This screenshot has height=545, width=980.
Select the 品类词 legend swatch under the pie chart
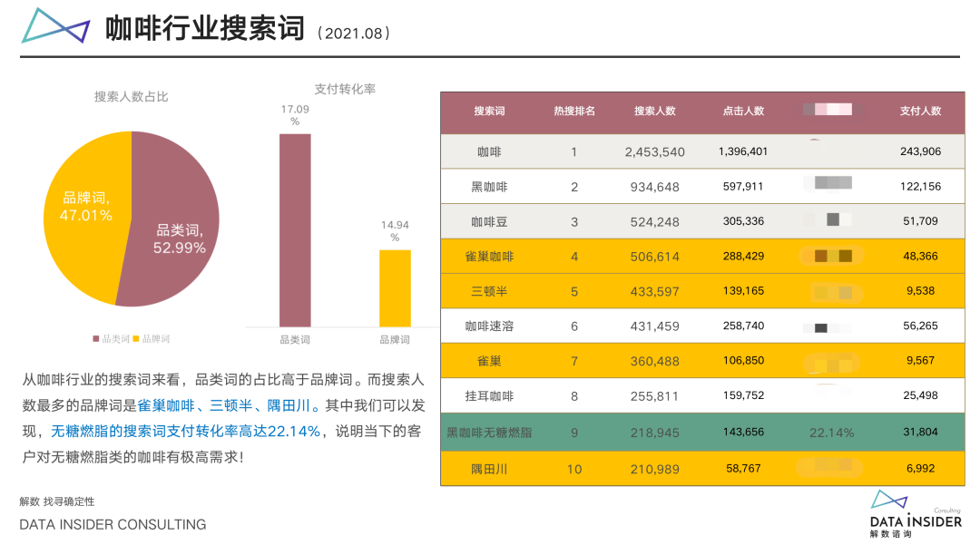(x=95, y=339)
